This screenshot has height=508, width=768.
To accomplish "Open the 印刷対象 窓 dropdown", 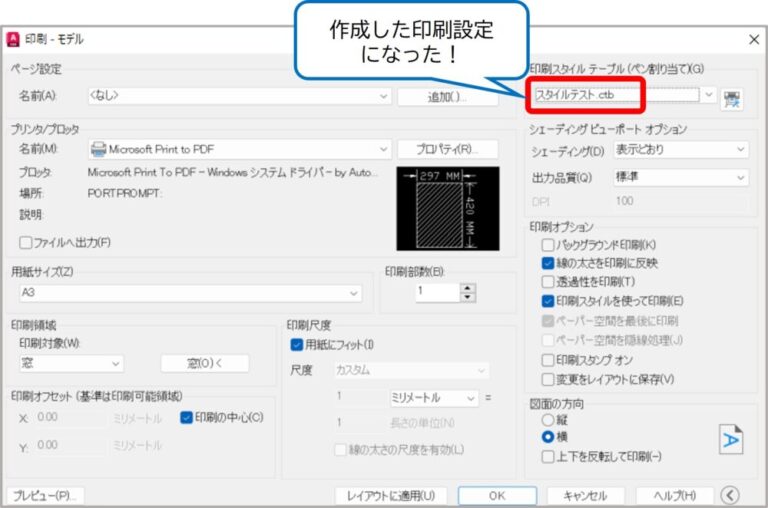I will click(x=69, y=363).
